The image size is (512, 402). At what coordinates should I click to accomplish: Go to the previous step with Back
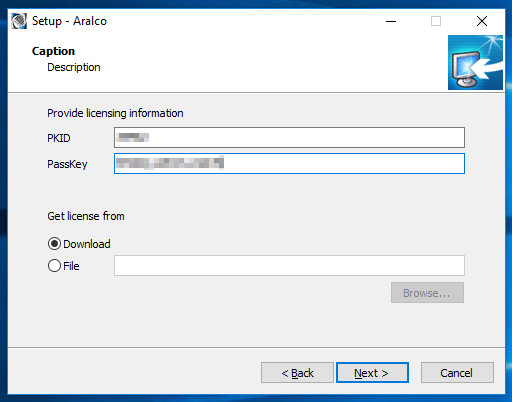[x=297, y=373]
